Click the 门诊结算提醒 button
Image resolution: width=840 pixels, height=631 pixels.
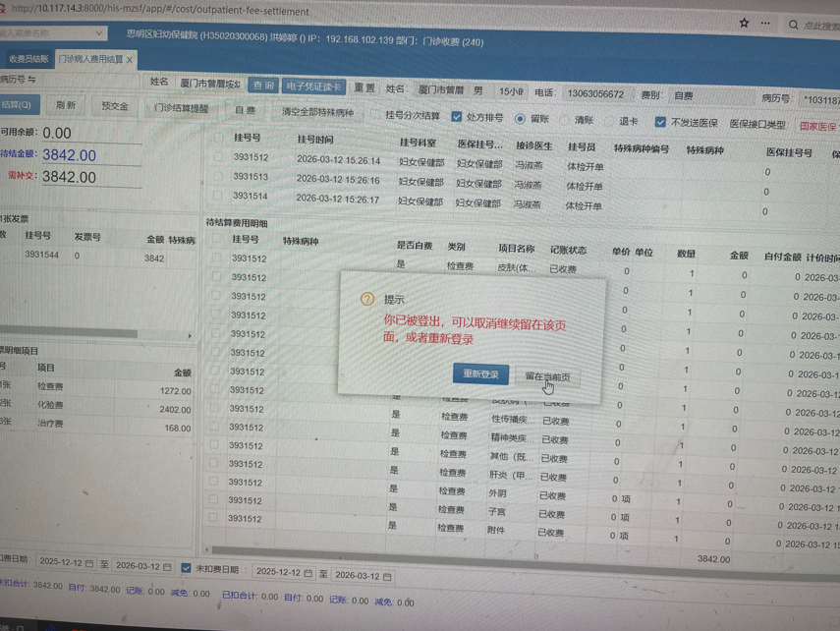181,108
